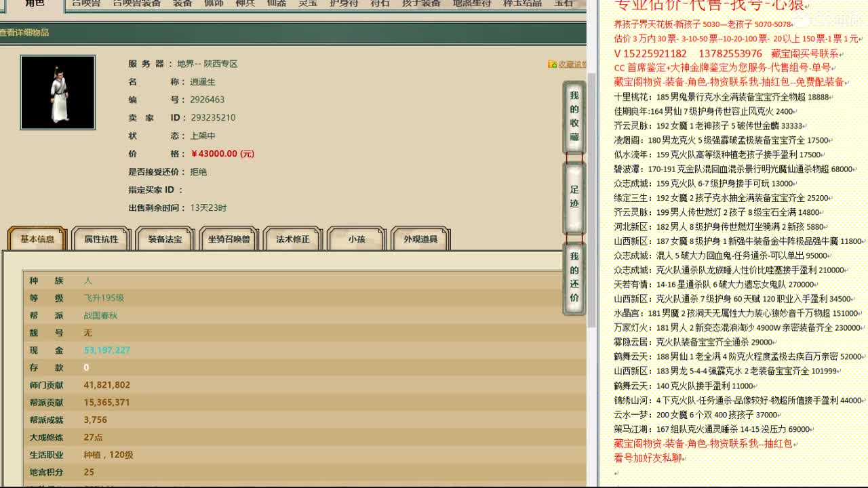Click the 佳期良年 listing line

[x=705, y=111]
